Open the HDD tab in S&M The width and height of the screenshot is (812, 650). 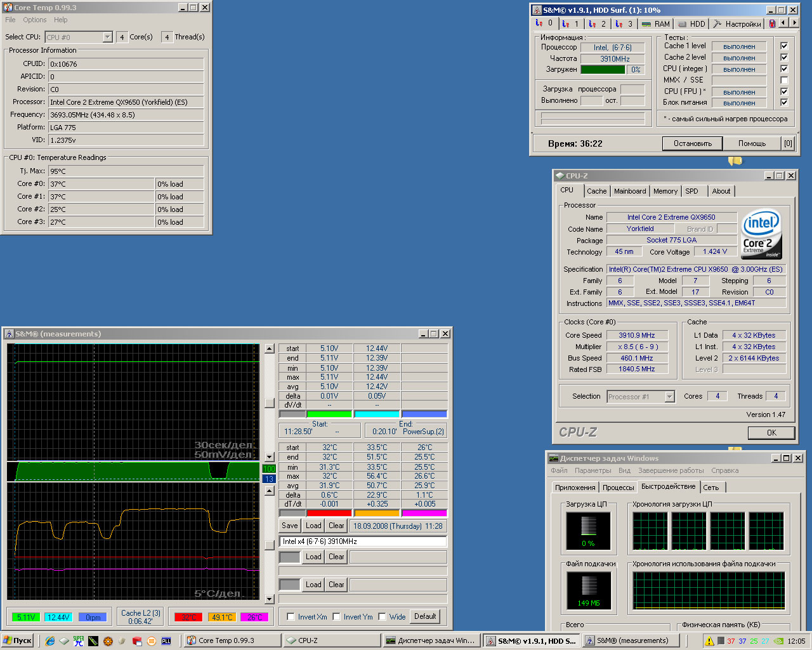pos(692,23)
